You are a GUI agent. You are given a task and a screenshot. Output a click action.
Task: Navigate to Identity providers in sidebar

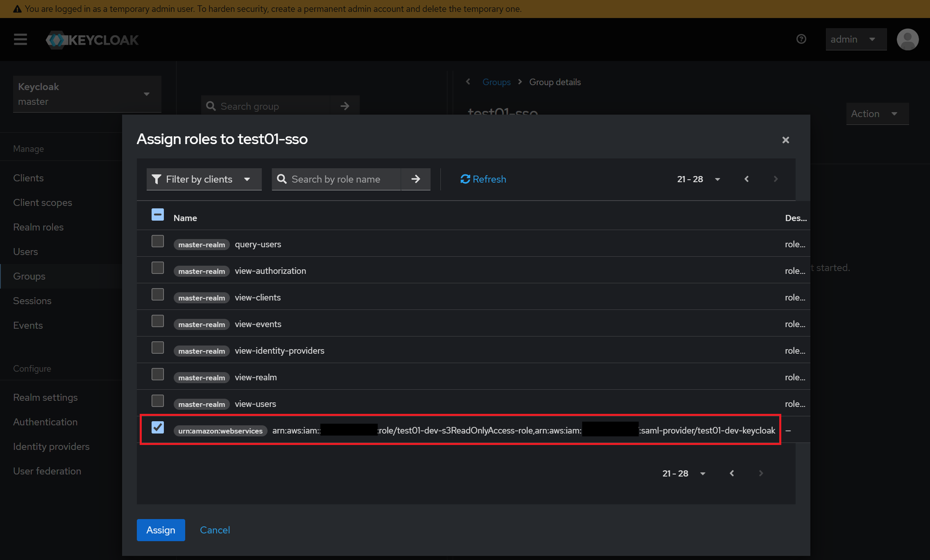(x=51, y=447)
